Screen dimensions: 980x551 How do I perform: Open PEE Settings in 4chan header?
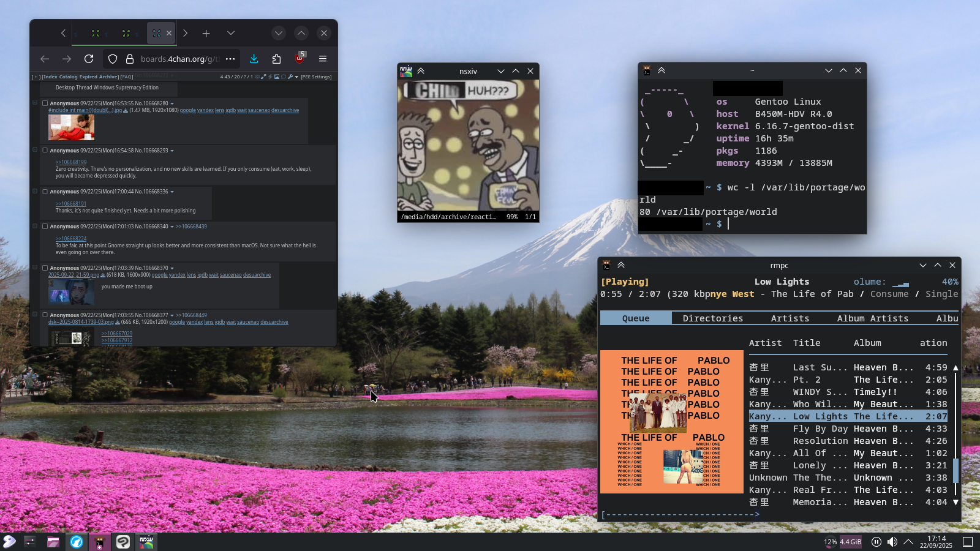tap(316, 77)
